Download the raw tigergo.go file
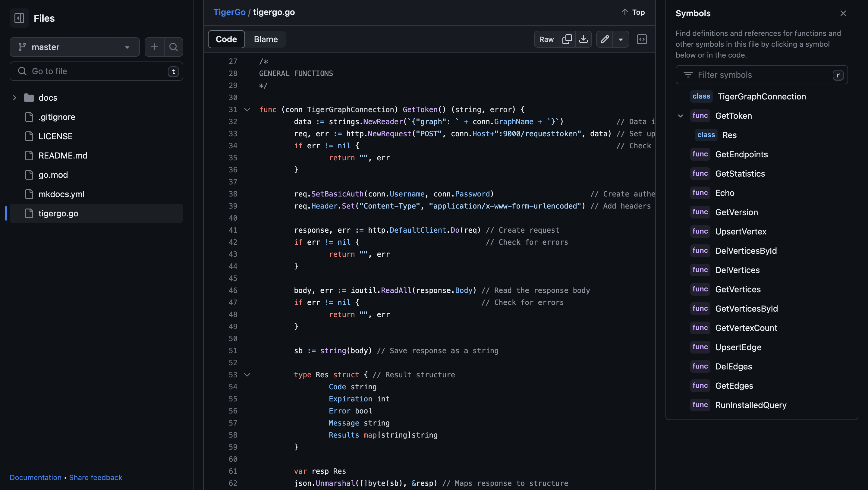 click(x=583, y=39)
